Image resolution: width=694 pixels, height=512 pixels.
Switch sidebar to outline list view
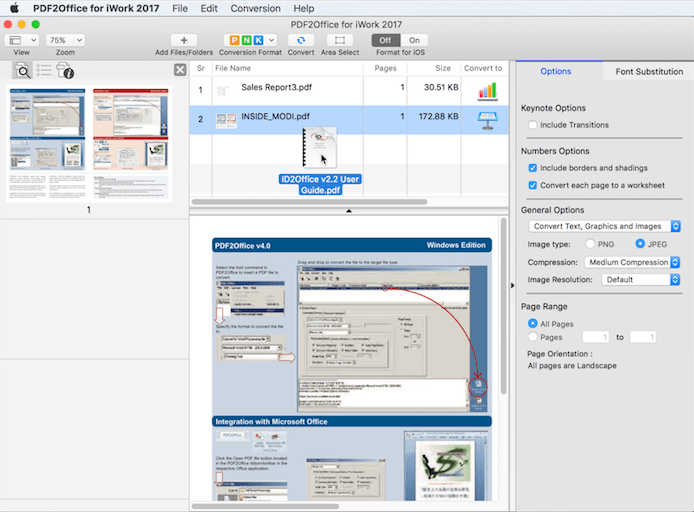[x=44, y=70]
